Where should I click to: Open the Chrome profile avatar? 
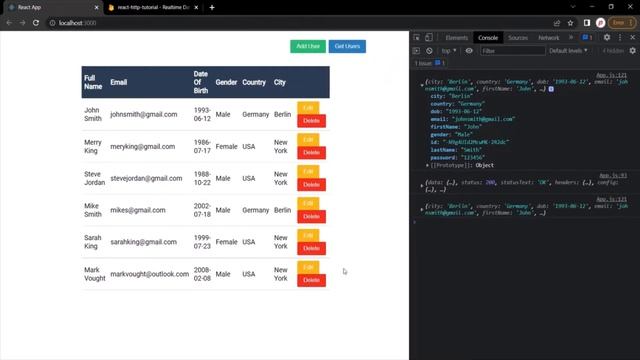600,23
